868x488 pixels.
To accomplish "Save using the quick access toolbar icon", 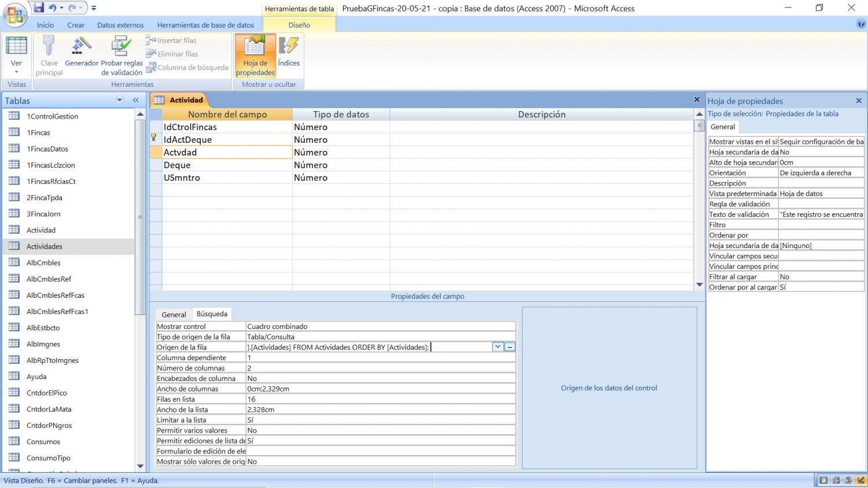I will 39,8.
